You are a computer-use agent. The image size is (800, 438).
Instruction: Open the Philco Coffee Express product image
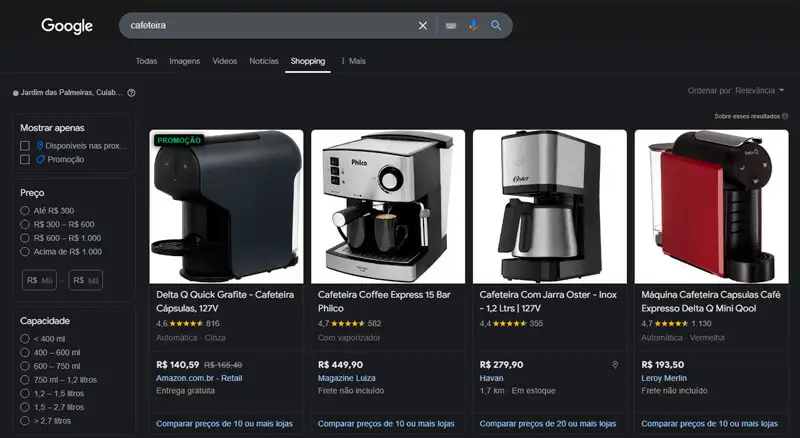point(388,206)
